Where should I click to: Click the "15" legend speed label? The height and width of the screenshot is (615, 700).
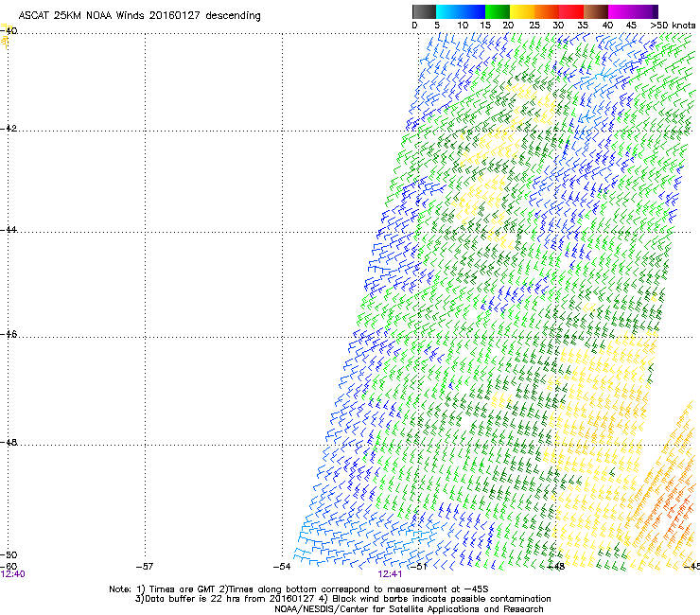[485, 26]
